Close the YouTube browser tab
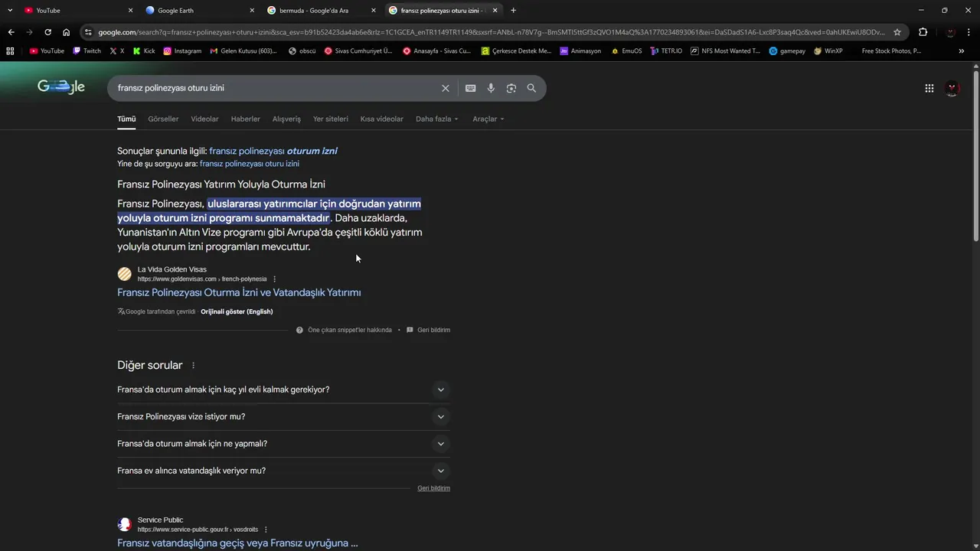The width and height of the screenshot is (980, 551). pos(130,11)
